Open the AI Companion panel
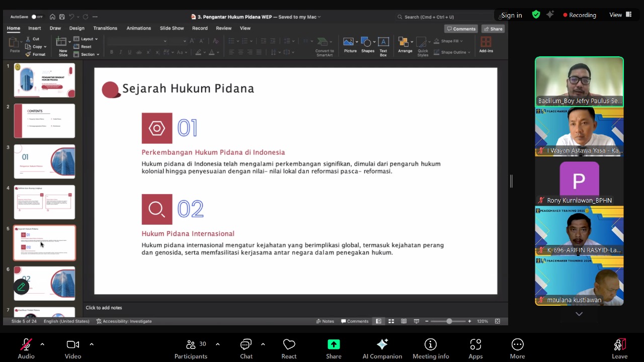Screen dimensions: 644x362 382,345
